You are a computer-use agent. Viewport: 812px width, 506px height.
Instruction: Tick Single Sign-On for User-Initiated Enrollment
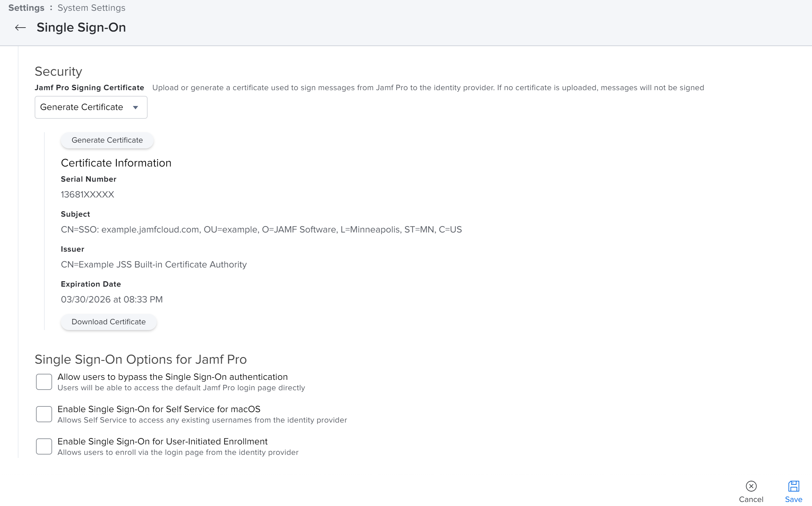click(x=44, y=446)
